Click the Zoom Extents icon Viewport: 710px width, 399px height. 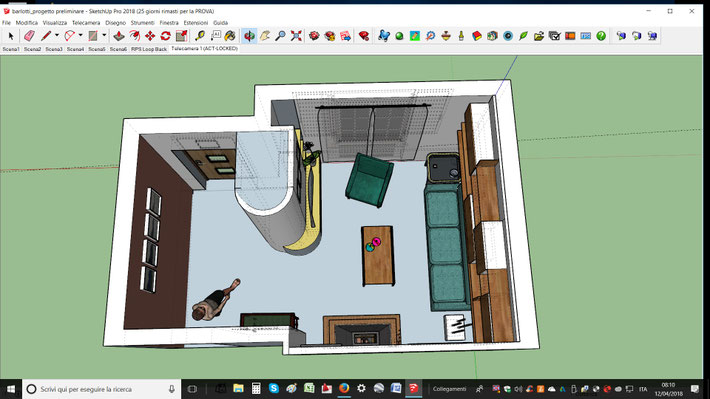tap(296, 36)
